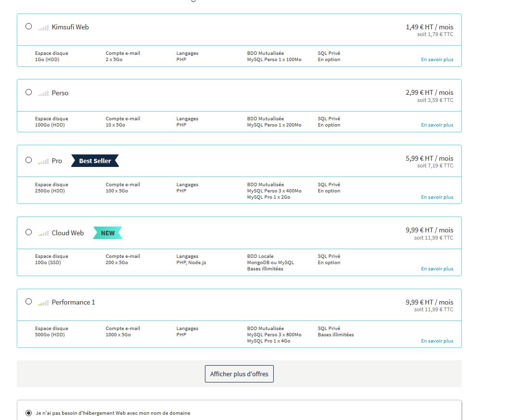Click the Perso offer title
Image resolution: width=508 pixels, height=420 pixels.
click(60, 93)
